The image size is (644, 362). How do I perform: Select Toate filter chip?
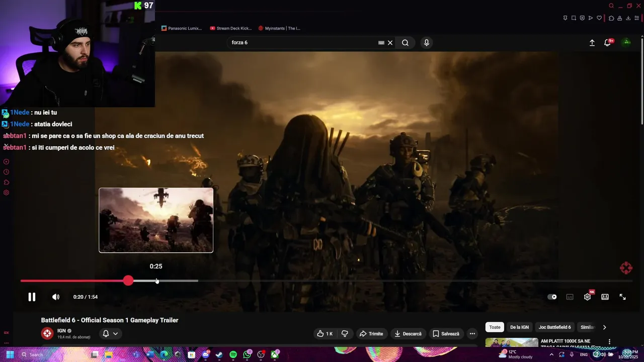pos(495,327)
